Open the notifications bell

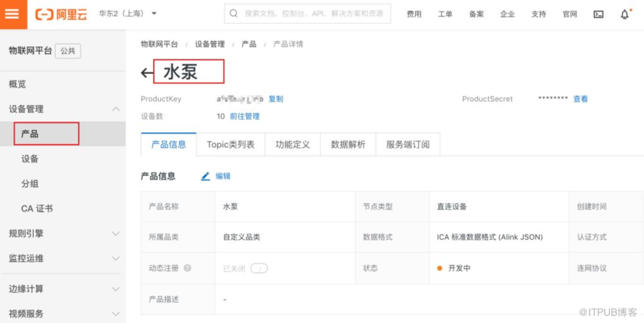[x=624, y=14]
